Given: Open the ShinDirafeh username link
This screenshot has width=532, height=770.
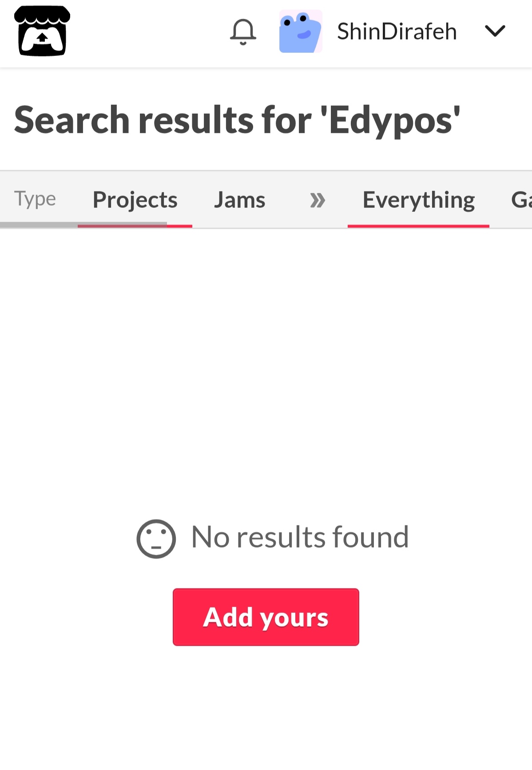Looking at the screenshot, I should point(397,32).
